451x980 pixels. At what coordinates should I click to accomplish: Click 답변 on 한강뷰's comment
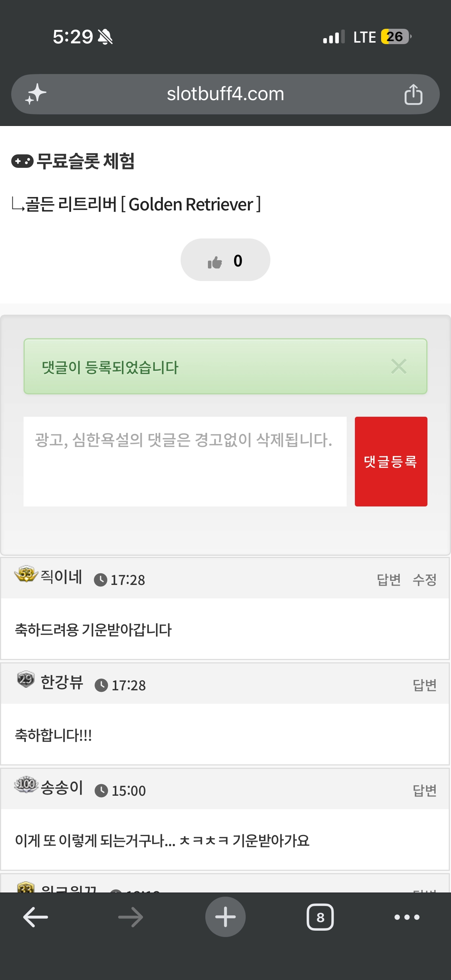(x=424, y=685)
